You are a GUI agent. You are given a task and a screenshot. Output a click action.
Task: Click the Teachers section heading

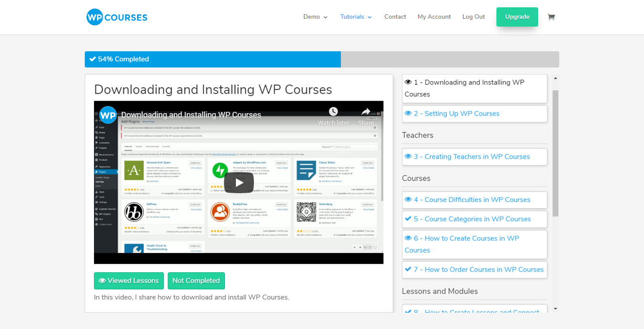418,135
